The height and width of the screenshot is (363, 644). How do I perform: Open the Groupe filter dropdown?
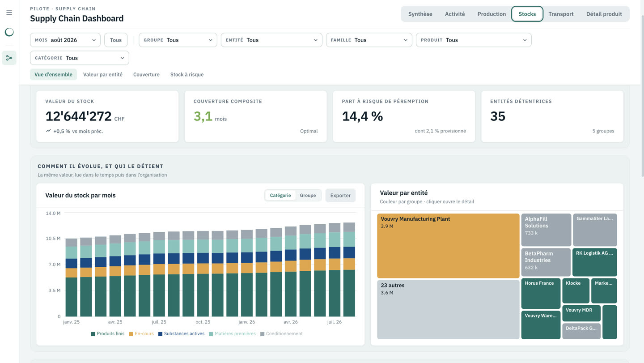[178, 40]
